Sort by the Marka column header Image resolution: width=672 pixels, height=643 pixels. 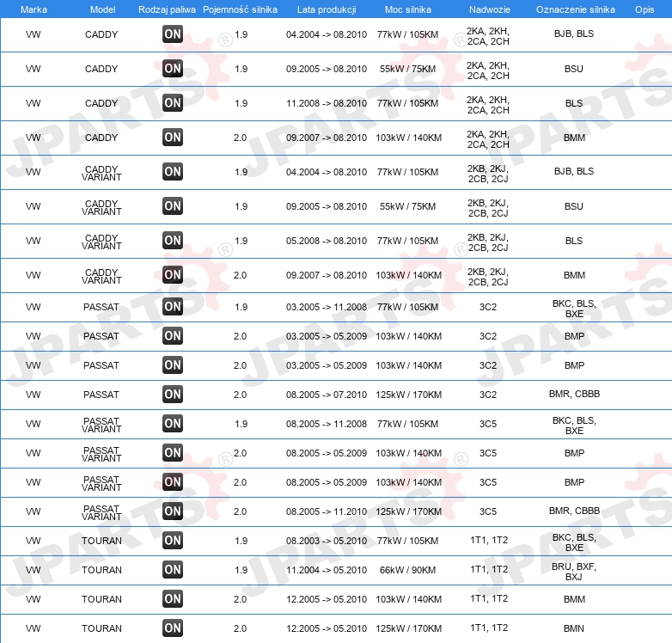34,9
